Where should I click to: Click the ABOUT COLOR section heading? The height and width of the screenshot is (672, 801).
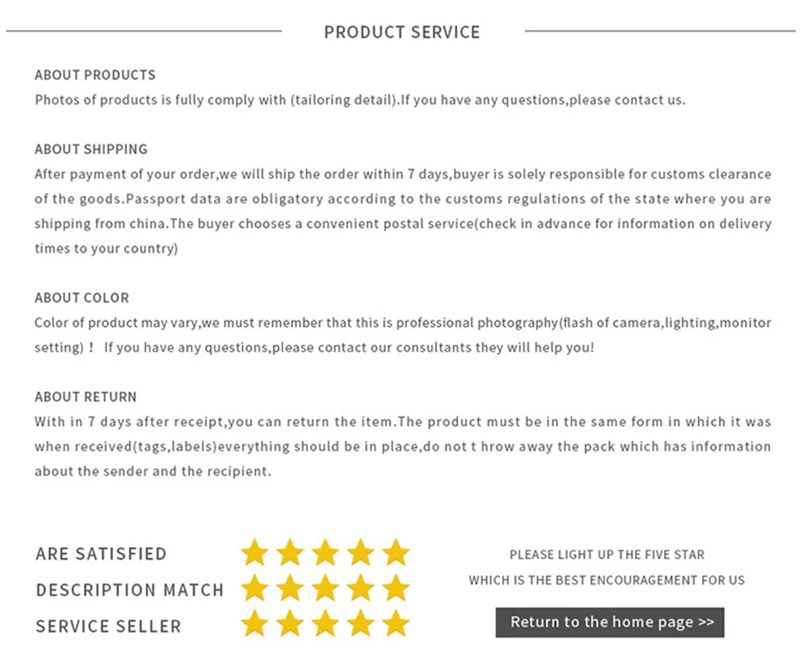tap(82, 298)
